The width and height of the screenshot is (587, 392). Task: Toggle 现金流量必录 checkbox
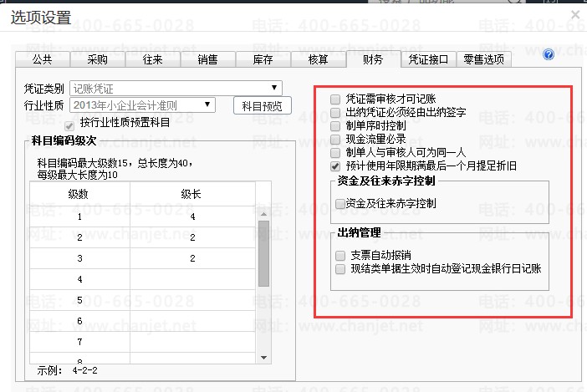335,140
